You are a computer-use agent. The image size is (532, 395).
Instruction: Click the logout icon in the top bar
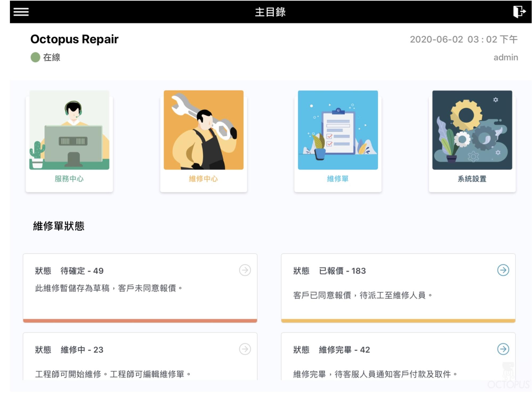[519, 12]
